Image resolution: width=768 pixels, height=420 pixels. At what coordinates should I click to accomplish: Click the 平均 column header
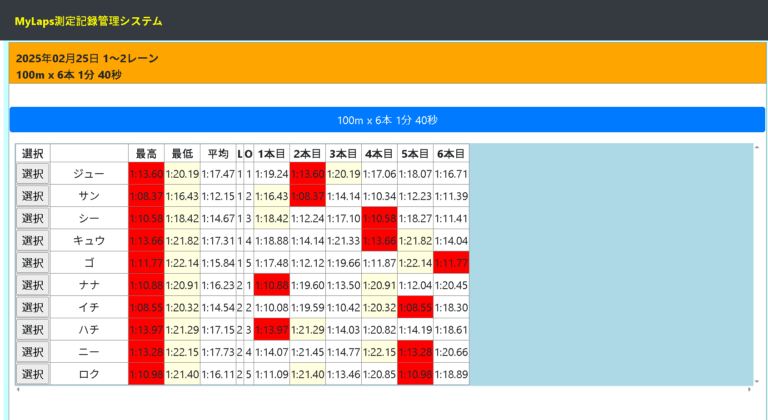[218, 154]
